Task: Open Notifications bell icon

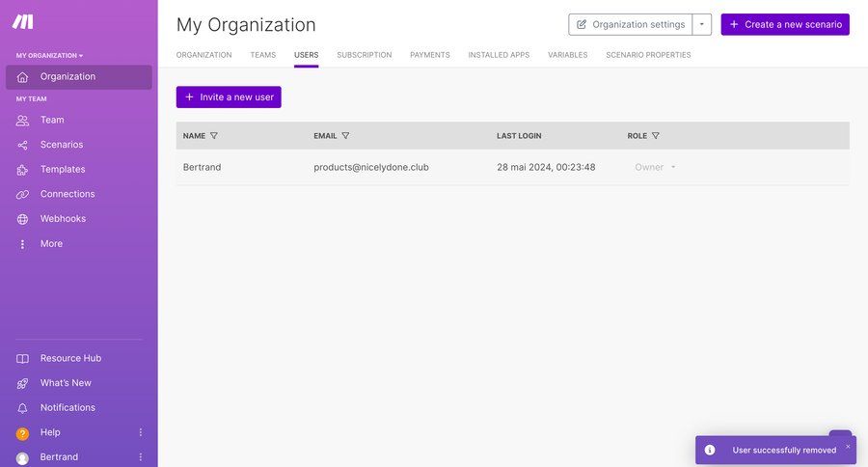Action: pos(22,408)
